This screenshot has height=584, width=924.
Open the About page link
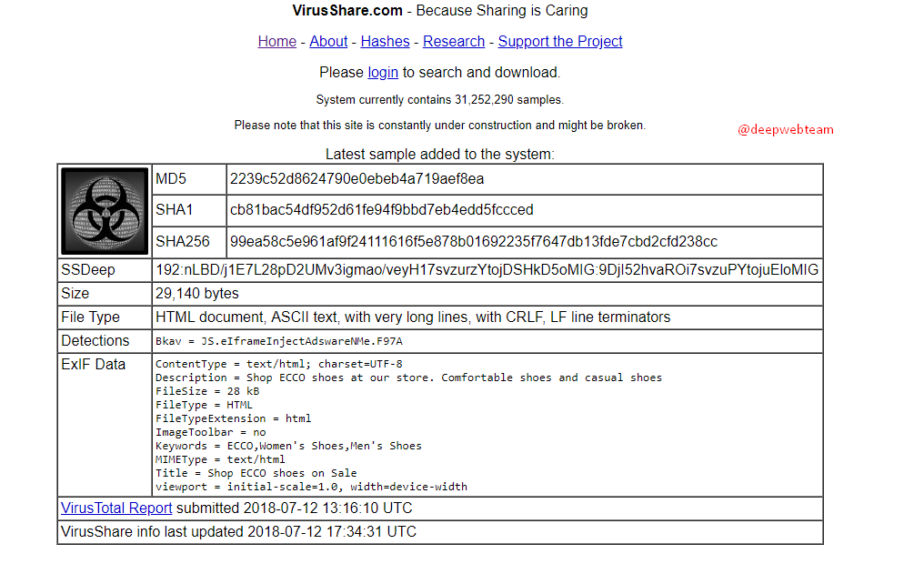328,41
